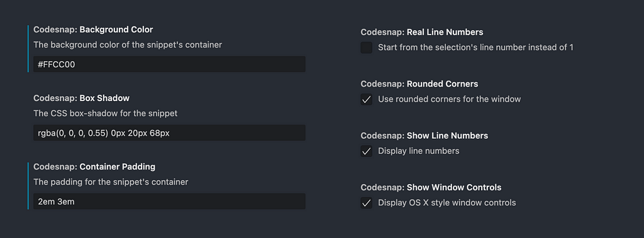Click the Codesnap: Rounded Corners heading

[419, 84]
